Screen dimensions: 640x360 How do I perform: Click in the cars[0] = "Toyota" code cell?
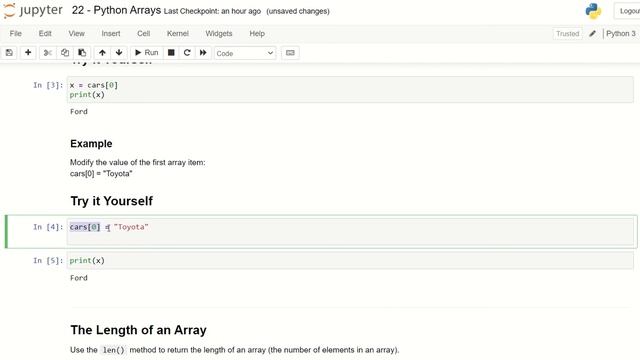tap(350, 231)
